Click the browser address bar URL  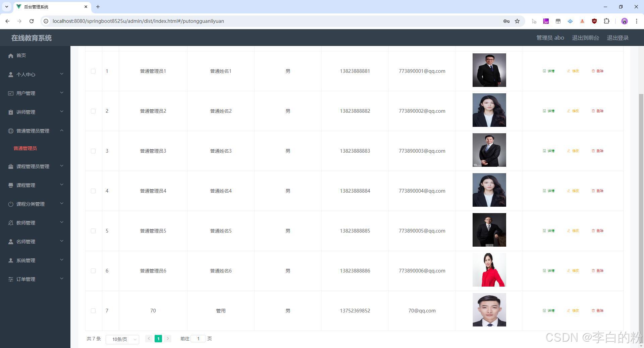click(x=138, y=21)
